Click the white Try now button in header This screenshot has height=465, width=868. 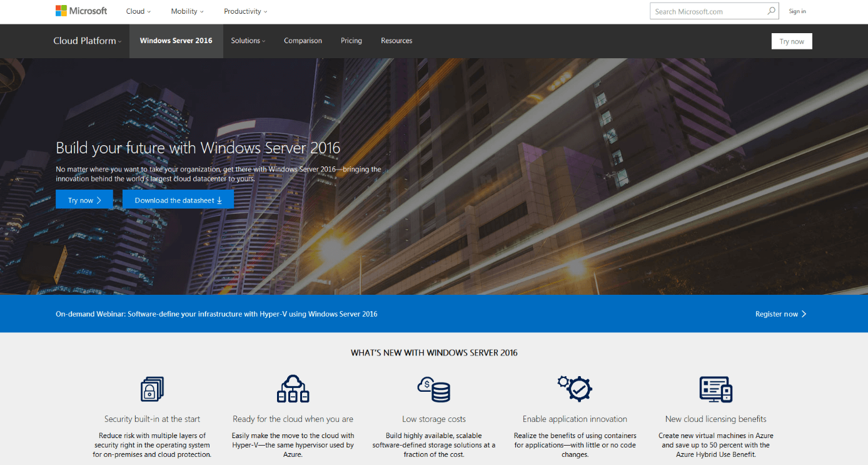[792, 41]
